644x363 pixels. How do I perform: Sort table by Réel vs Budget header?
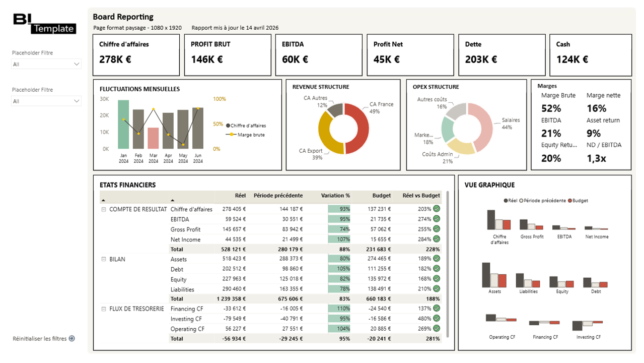click(421, 196)
